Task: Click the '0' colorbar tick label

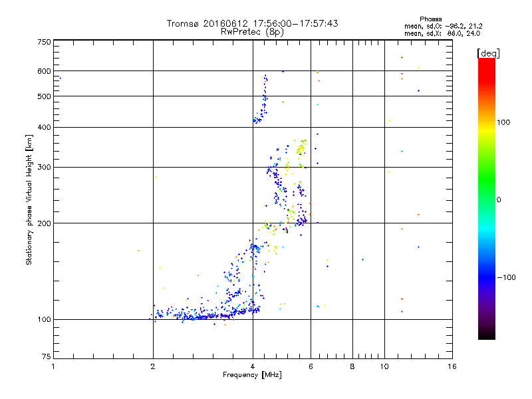Action: pos(498,199)
